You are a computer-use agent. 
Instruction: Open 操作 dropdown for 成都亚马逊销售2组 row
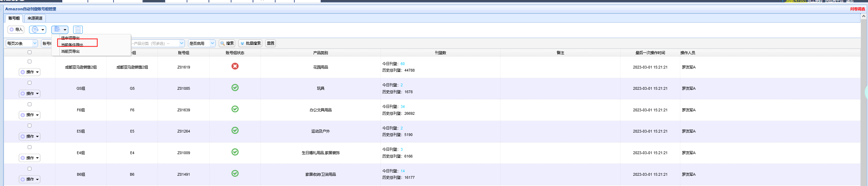[x=29, y=72]
